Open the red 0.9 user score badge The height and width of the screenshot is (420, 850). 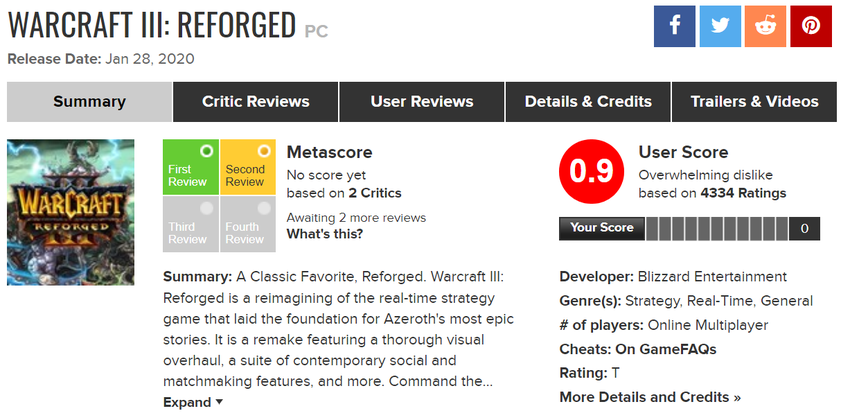(x=590, y=171)
